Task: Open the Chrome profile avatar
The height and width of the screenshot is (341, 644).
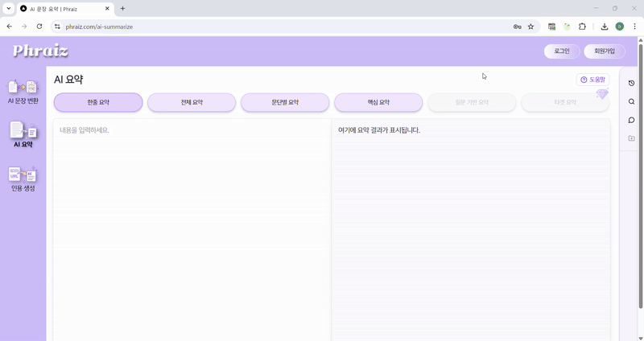Action: click(x=619, y=27)
